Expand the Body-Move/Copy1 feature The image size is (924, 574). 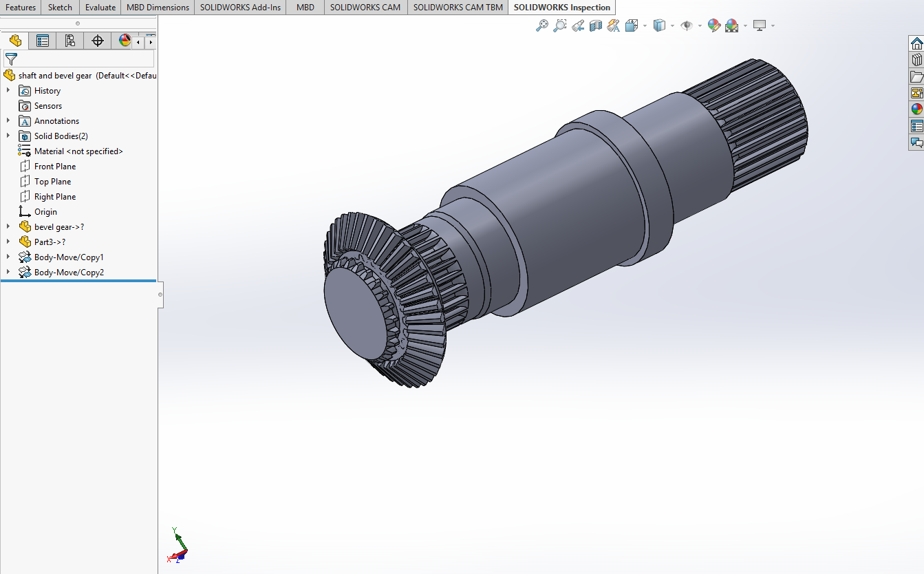(x=8, y=257)
